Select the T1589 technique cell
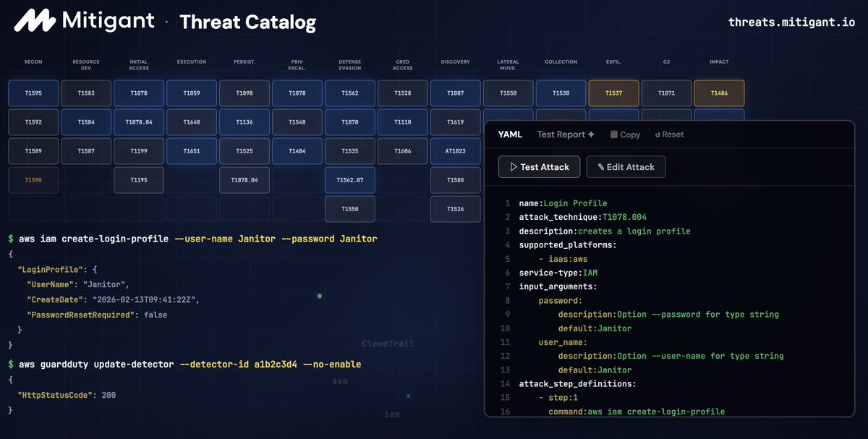This screenshot has width=868, height=439. (33, 151)
